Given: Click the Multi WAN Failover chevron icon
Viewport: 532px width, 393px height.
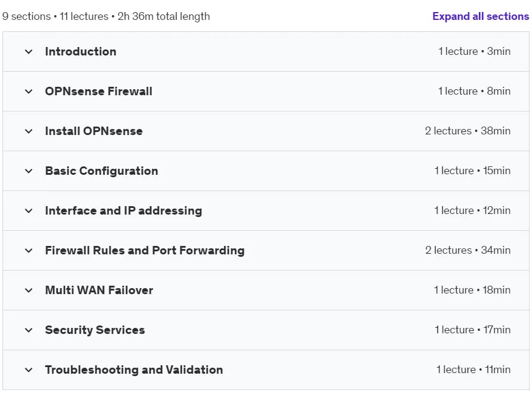Looking at the screenshot, I should coord(29,291).
